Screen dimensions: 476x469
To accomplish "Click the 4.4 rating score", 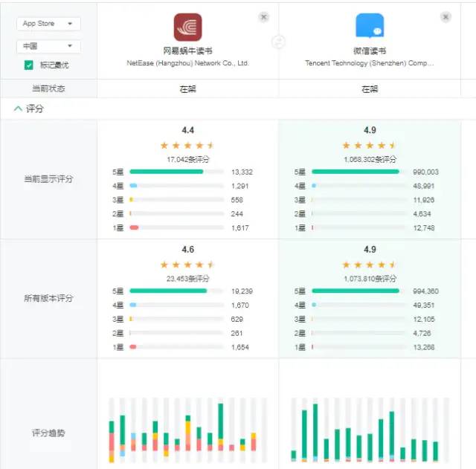I will [188, 131].
